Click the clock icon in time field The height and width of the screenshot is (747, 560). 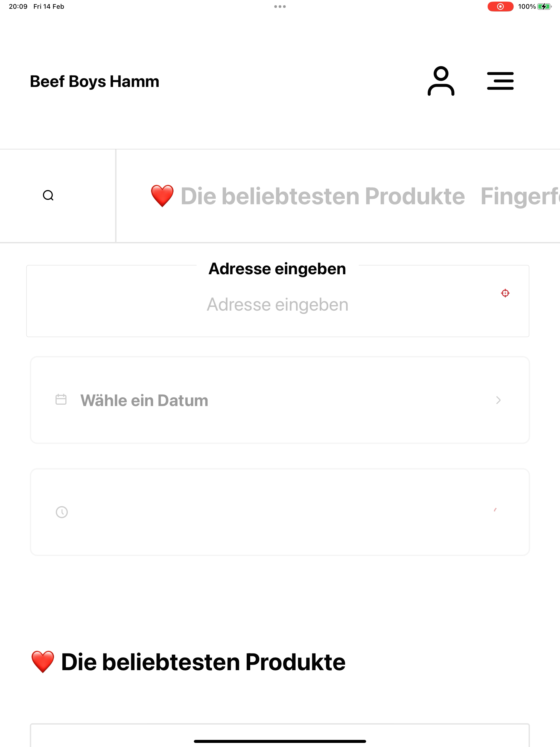click(x=62, y=512)
